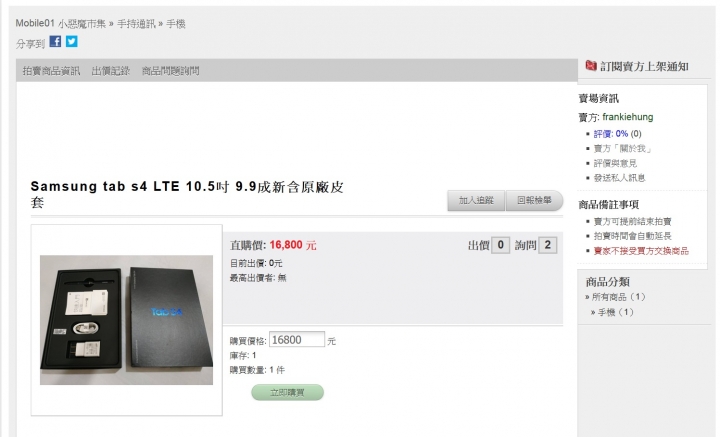
Task: Click the 回報檢舉 button
Action: [534, 201]
